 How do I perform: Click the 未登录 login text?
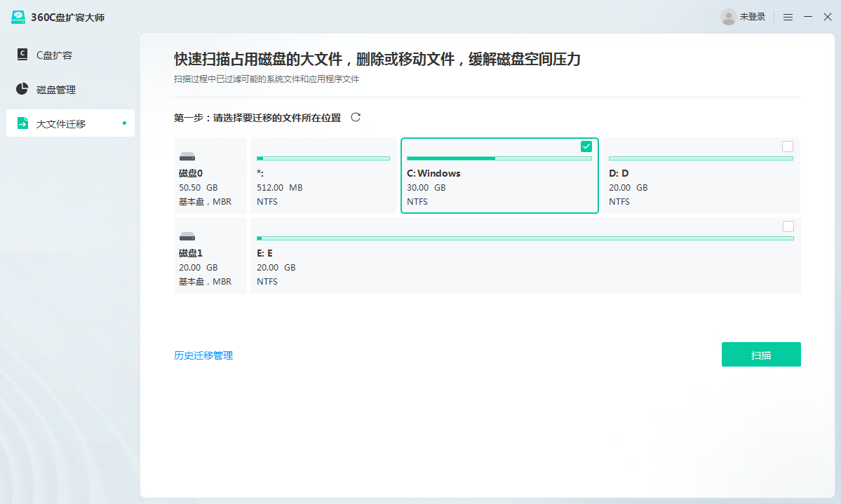pyautogui.click(x=753, y=17)
